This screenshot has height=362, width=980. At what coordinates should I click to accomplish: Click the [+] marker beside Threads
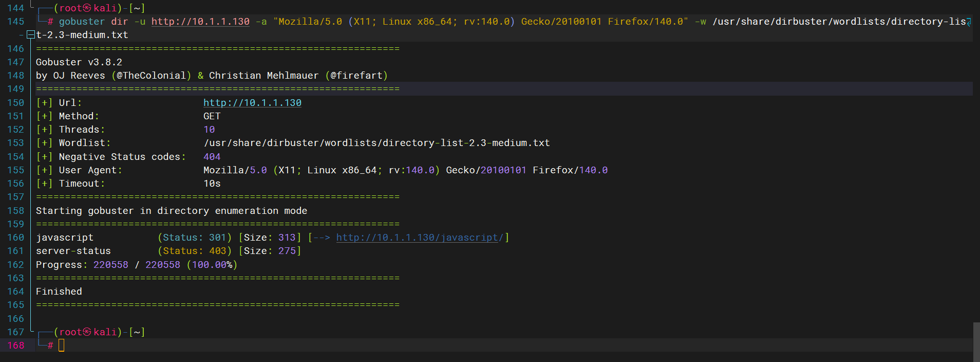click(44, 130)
